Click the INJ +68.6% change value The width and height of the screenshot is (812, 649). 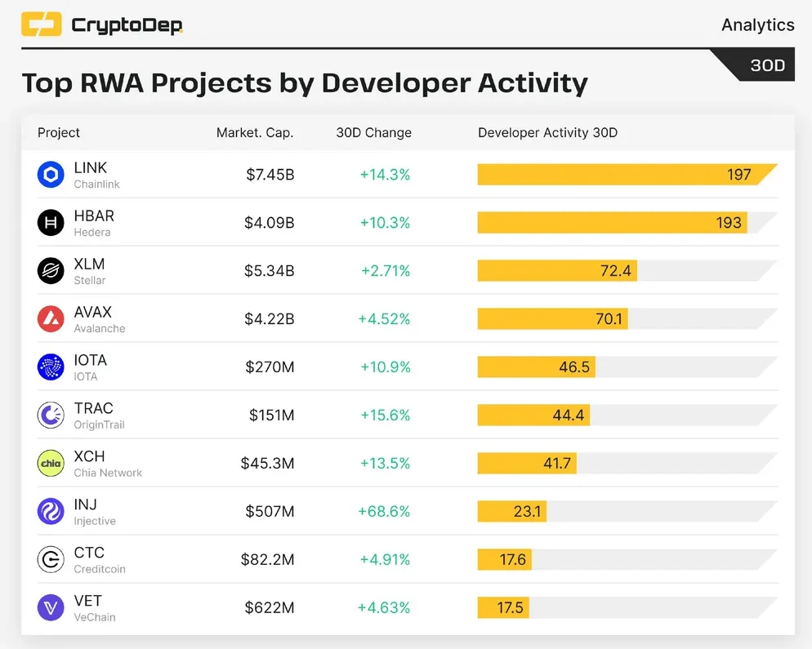pos(384,511)
